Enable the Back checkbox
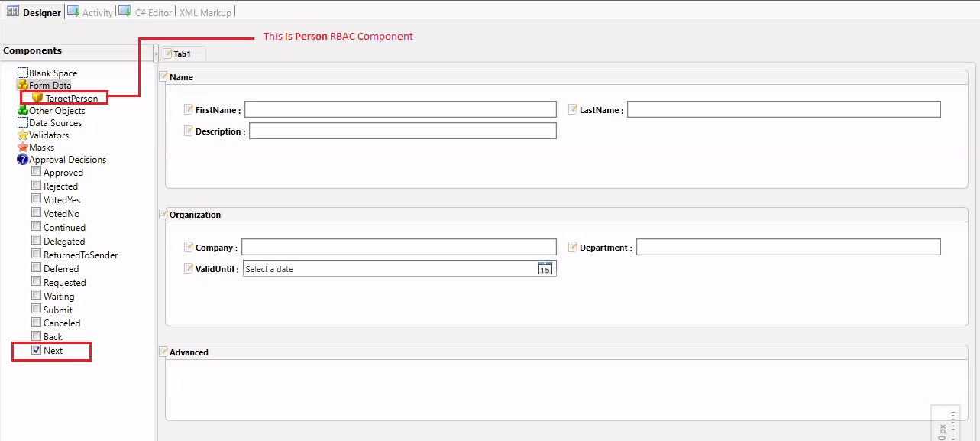The width and height of the screenshot is (980, 441). tap(36, 336)
